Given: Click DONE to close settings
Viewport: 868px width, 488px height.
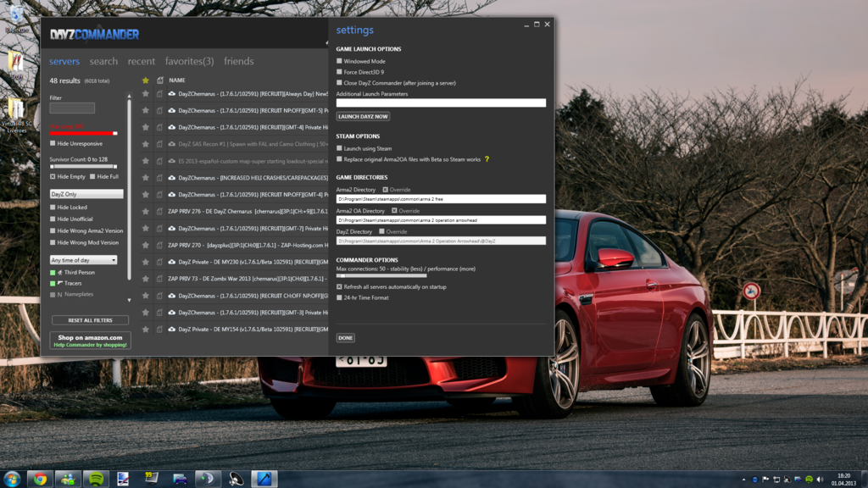Looking at the screenshot, I should tap(346, 338).
